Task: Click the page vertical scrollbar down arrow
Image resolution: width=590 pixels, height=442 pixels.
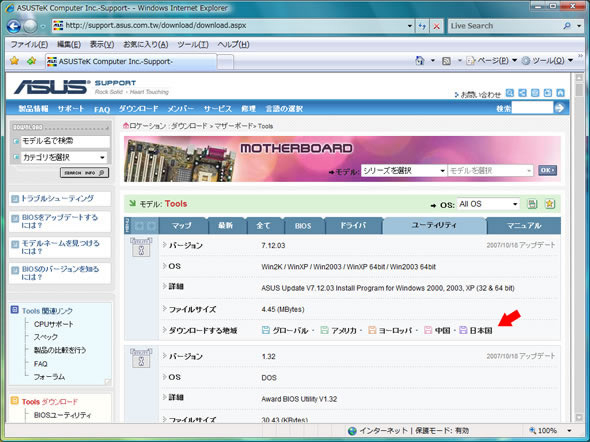Action: click(x=579, y=418)
